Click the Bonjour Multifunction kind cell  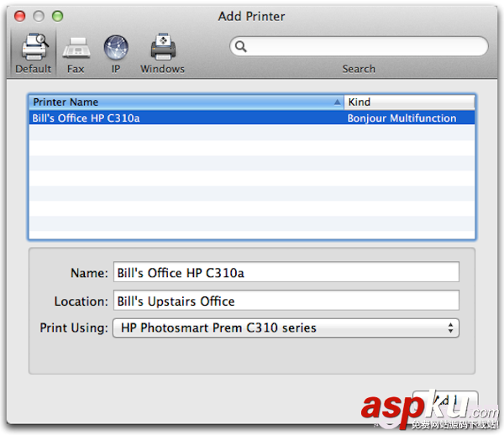[402, 118]
